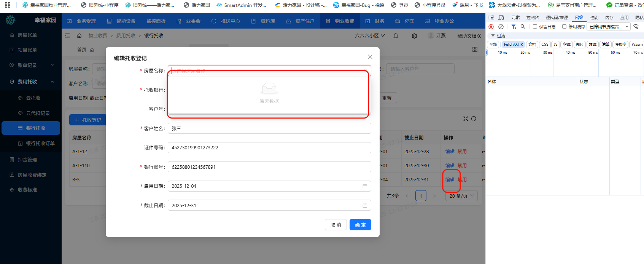Click the 确定 button

point(360,225)
